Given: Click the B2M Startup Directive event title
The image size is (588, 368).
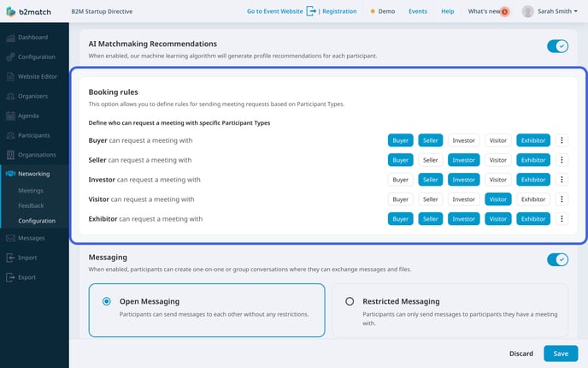Looking at the screenshot, I should tap(102, 12).
